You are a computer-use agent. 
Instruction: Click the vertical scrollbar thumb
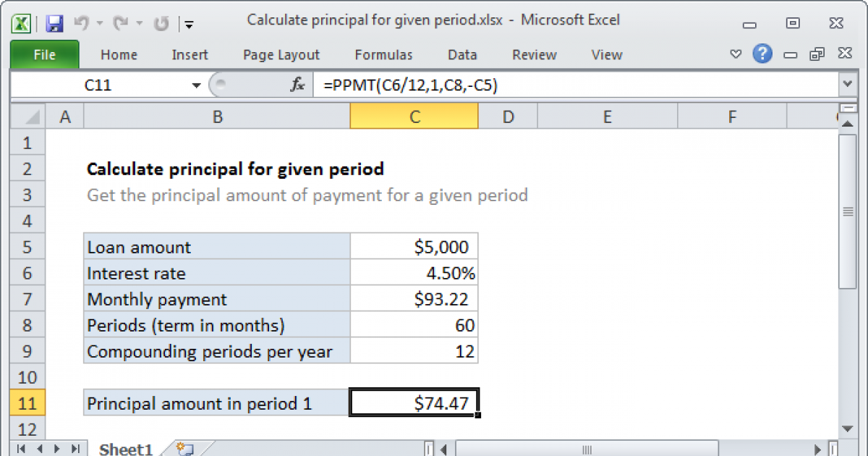coord(848,212)
